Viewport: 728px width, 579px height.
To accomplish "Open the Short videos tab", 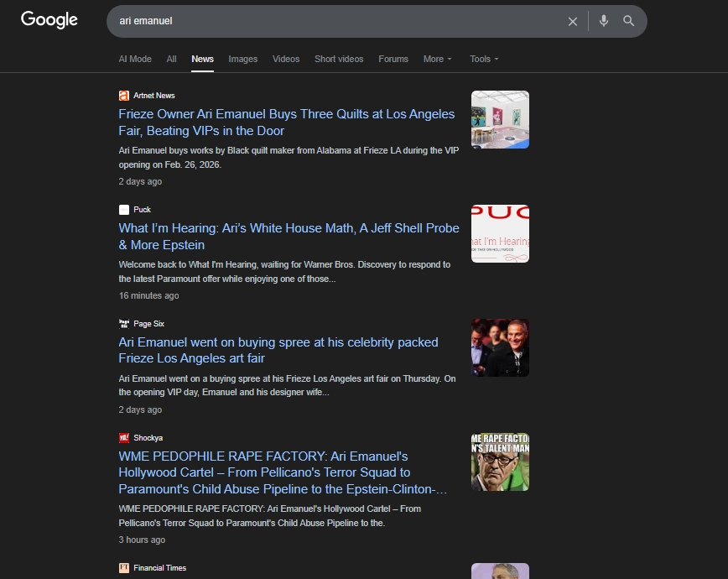I will pyautogui.click(x=339, y=59).
